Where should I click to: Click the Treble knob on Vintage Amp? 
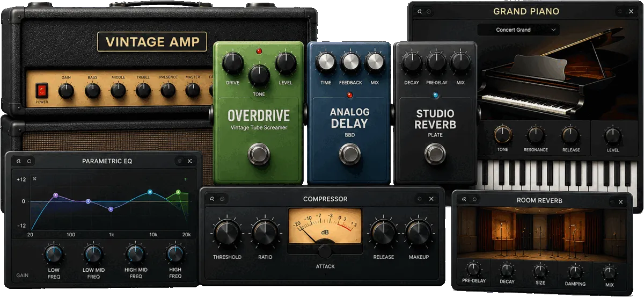(143, 91)
